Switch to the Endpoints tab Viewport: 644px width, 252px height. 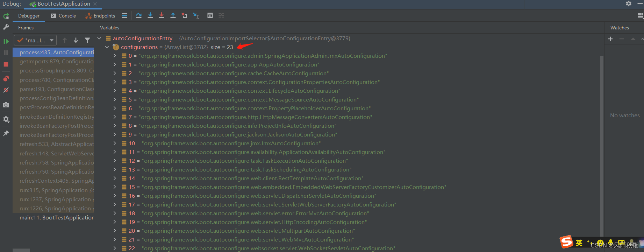coord(100,16)
